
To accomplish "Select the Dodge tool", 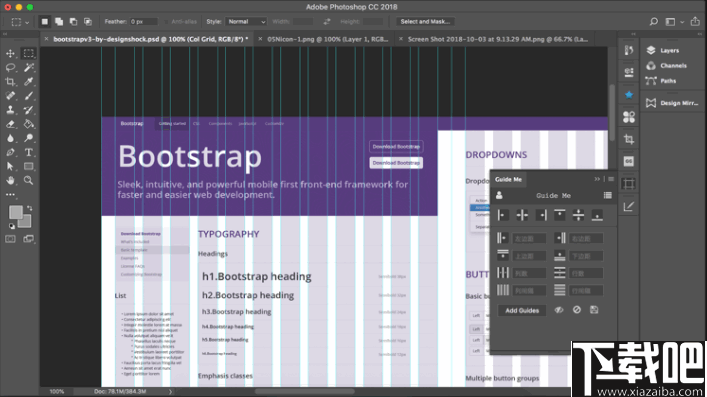I will coord(28,138).
